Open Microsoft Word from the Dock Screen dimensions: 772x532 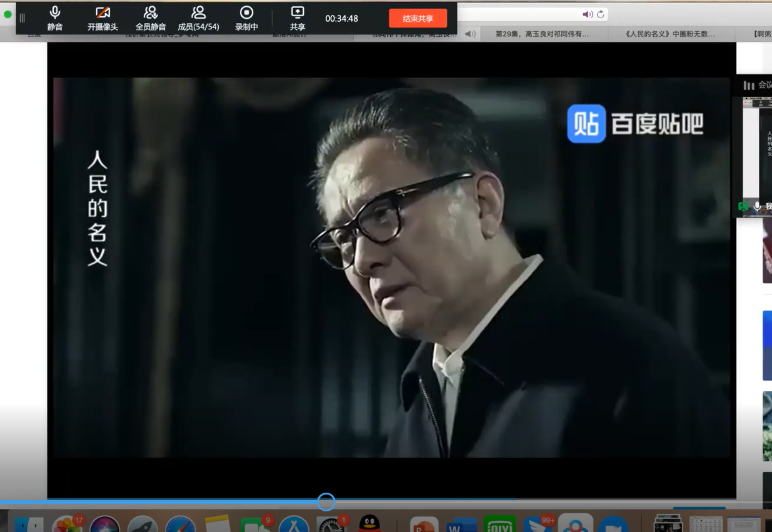(x=462, y=525)
